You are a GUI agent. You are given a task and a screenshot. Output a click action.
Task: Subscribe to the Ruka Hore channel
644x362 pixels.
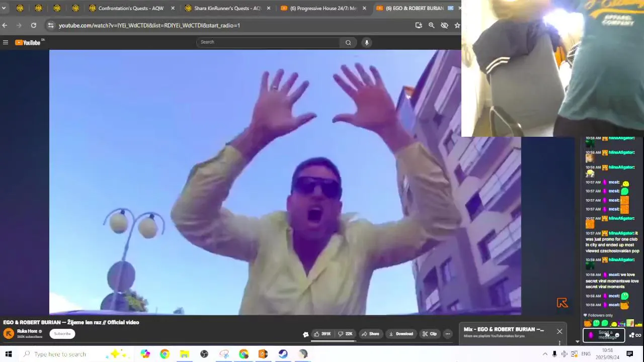tap(62, 334)
